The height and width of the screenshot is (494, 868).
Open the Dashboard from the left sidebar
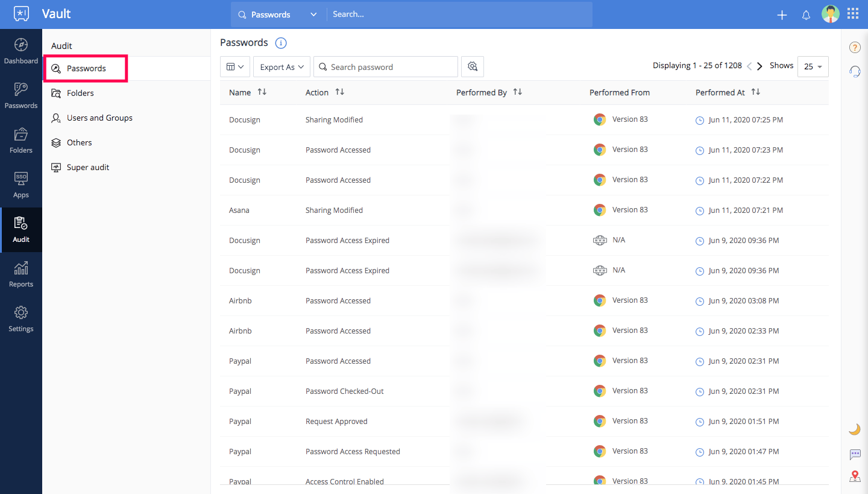(21, 51)
